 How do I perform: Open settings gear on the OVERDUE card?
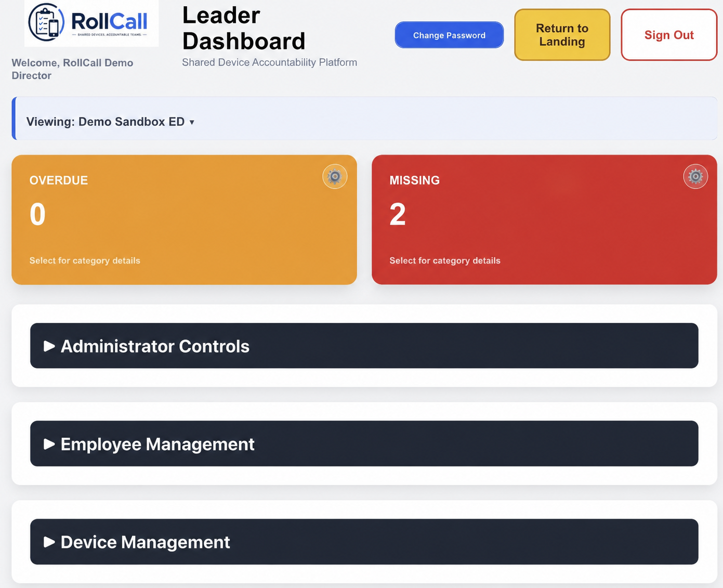[x=335, y=177]
